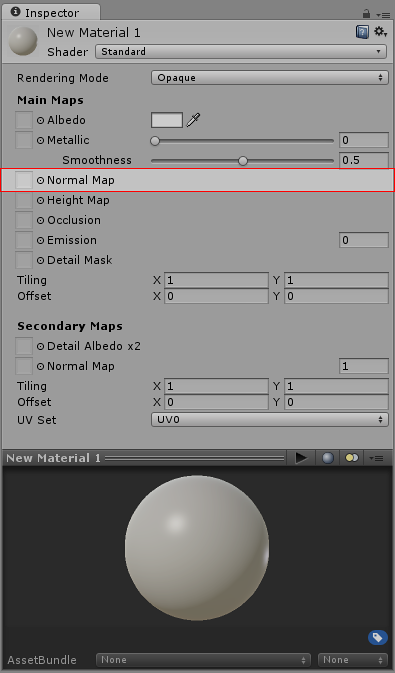Select the Albedo eyedropper tool
The image size is (395, 673).
[193, 120]
